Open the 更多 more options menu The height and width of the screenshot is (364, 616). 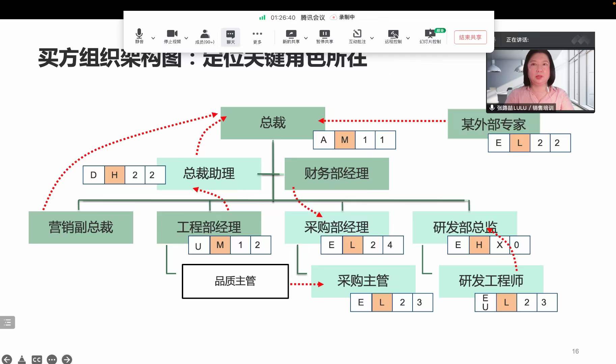[257, 37]
